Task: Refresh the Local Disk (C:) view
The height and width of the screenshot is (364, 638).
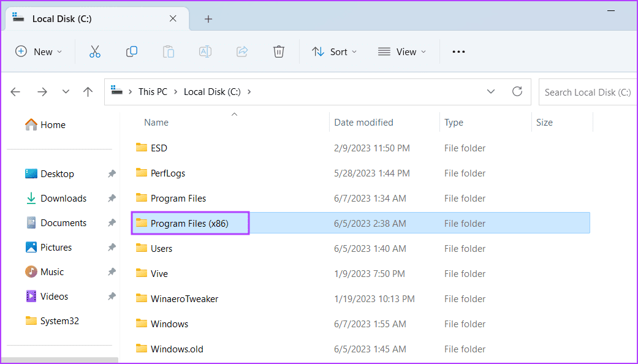Action: pyautogui.click(x=517, y=91)
